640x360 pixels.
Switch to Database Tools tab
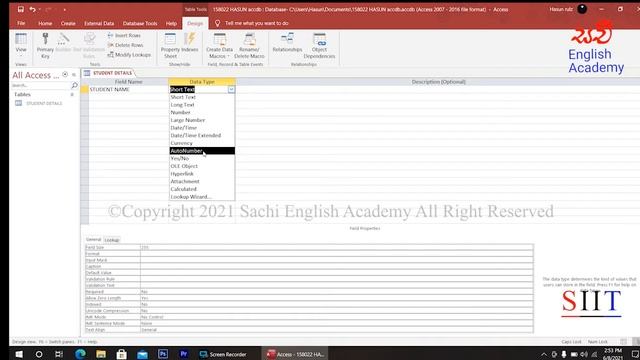140,23
